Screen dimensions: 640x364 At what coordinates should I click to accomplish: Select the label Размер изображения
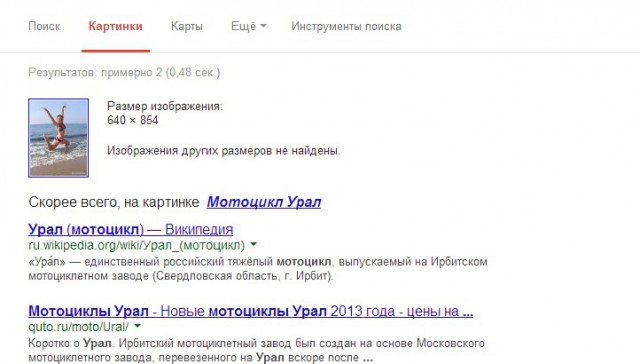(165, 106)
